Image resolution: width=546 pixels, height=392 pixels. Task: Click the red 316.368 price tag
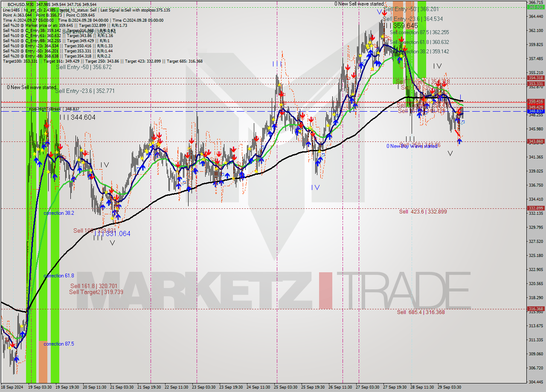(536, 309)
